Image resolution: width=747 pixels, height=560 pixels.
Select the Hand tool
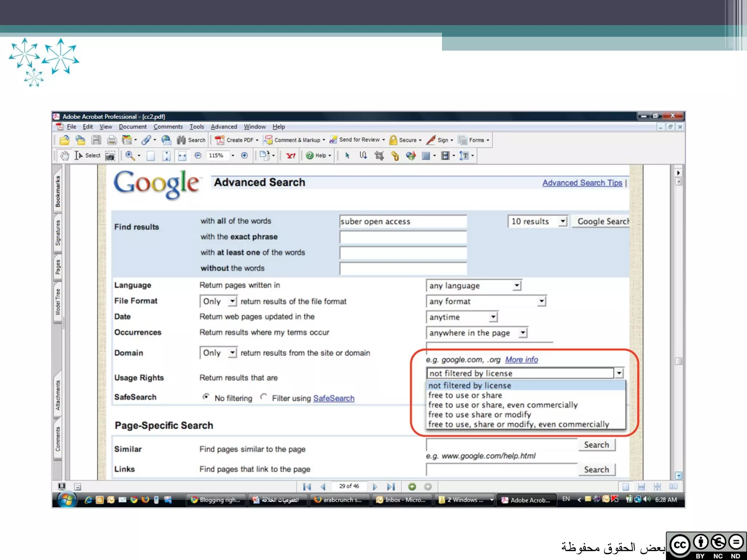(65, 156)
